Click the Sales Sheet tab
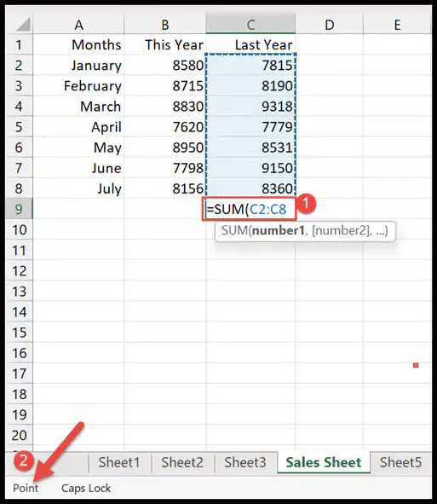Screen dimensions: 437x504 [x=324, y=463]
